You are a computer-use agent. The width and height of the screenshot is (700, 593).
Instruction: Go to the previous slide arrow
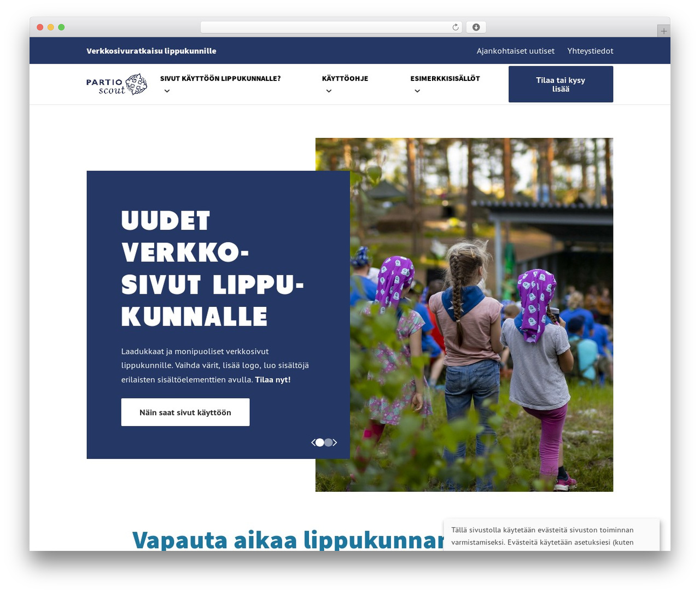coord(313,443)
